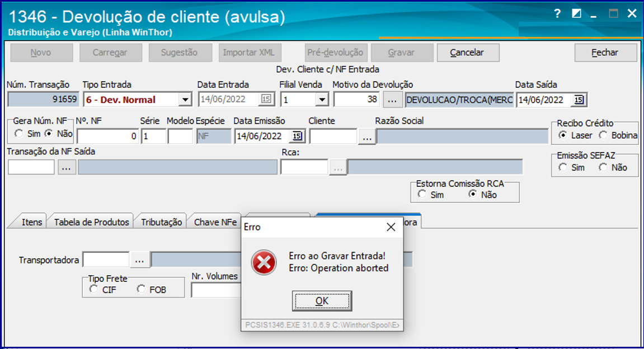
Task: Open the Chave NFe tab
Action: (215, 222)
